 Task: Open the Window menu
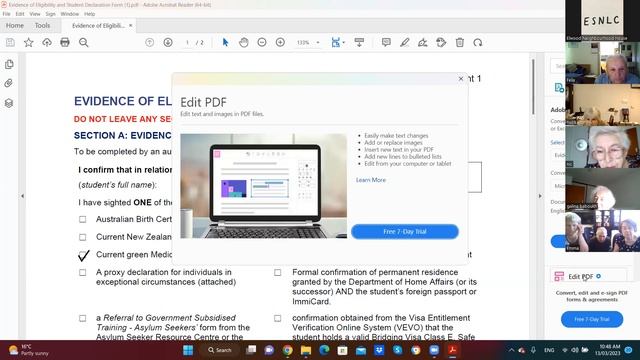point(69,14)
